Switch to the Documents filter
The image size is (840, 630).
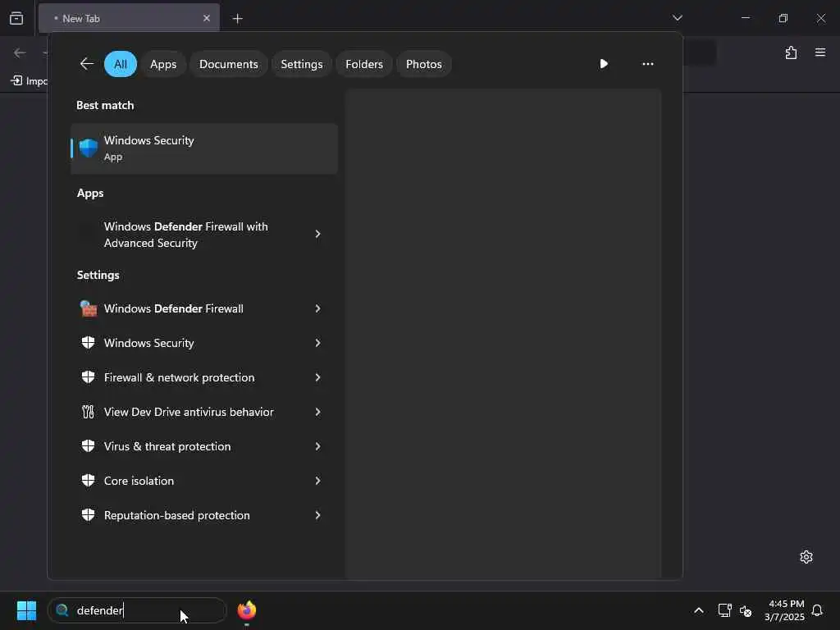click(x=229, y=64)
